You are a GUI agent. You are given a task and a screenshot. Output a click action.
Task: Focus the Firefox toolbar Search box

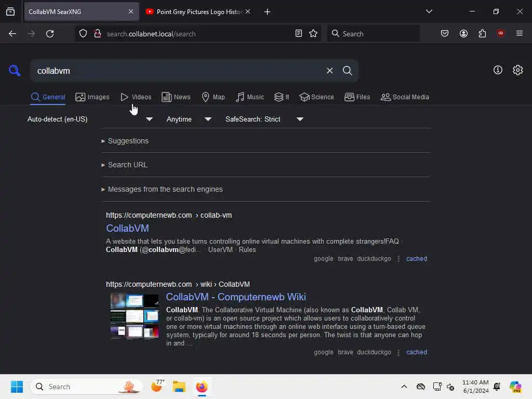pos(373,34)
